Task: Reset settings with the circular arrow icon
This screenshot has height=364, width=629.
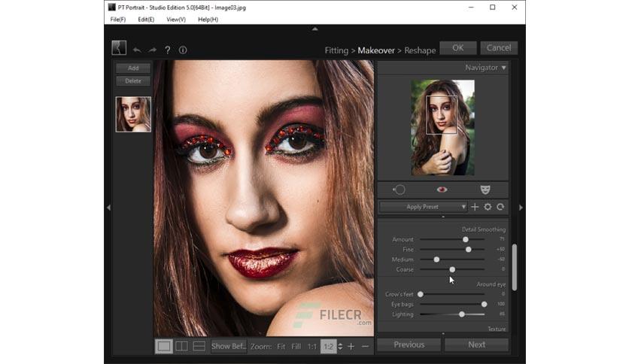Action: pyautogui.click(x=500, y=207)
